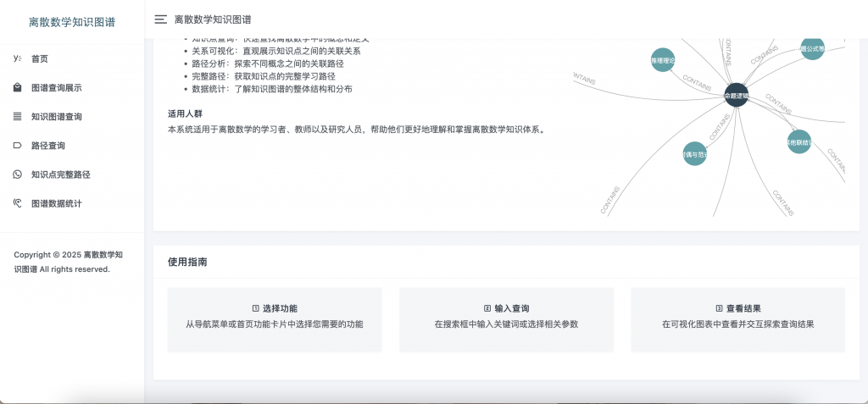Click the 完整路径 bullet text
Viewport: 868px width, 404px height.
pyautogui.click(x=264, y=76)
